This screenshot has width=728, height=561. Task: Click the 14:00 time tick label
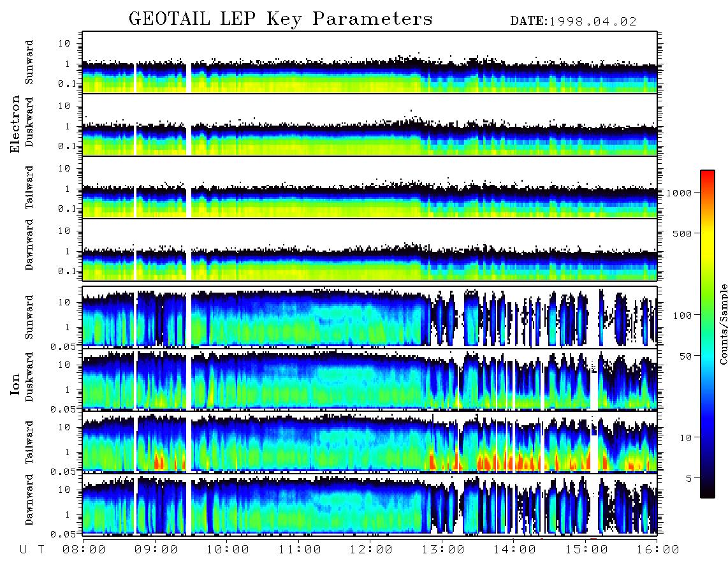tap(515, 550)
